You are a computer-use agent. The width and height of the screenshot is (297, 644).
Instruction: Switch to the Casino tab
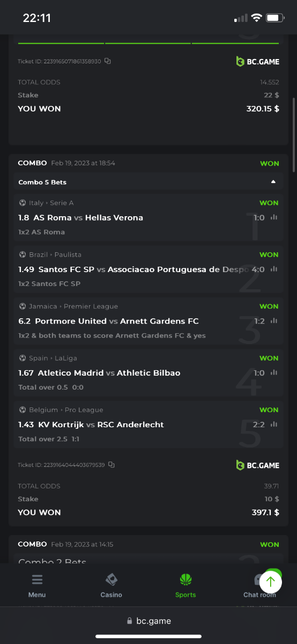pos(112,586)
